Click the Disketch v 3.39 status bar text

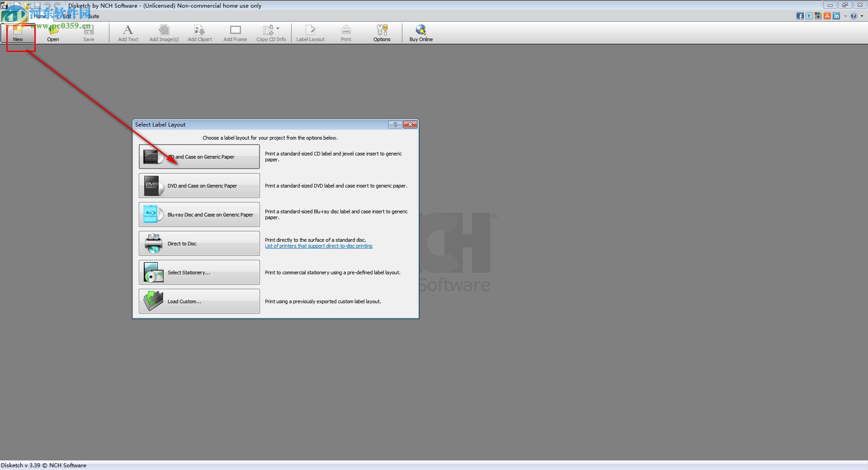click(43, 465)
